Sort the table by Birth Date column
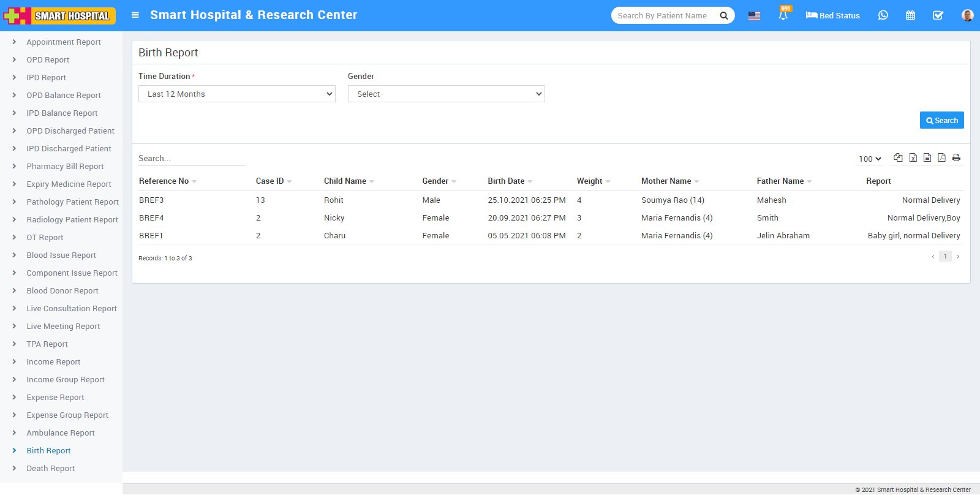This screenshot has width=980, height=495. tap(506, 181)
